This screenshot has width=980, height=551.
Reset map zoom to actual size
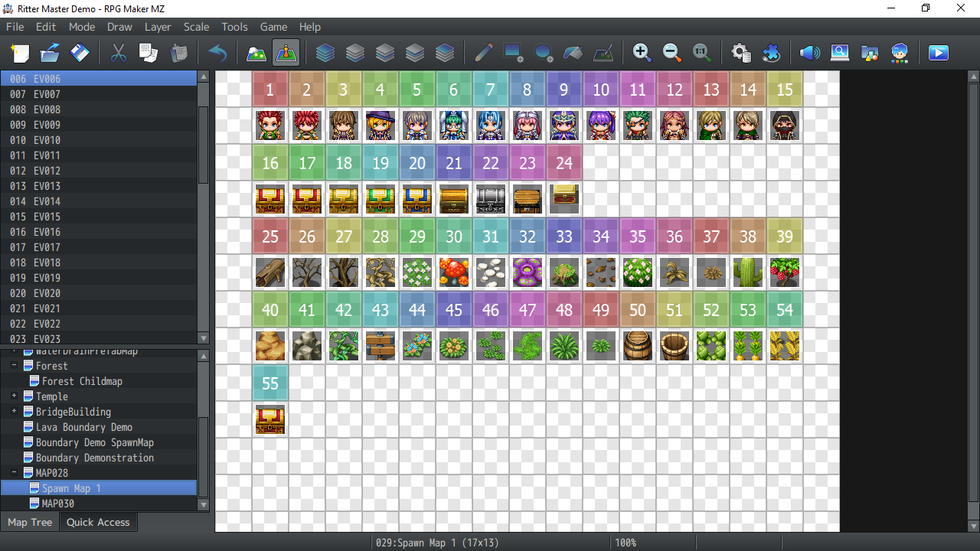pos(701,53)
